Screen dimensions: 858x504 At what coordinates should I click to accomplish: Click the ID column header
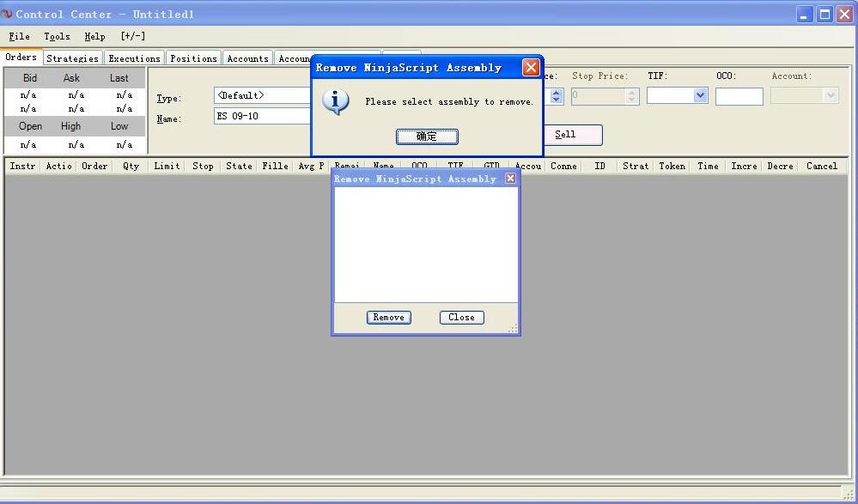pos(599,166)
